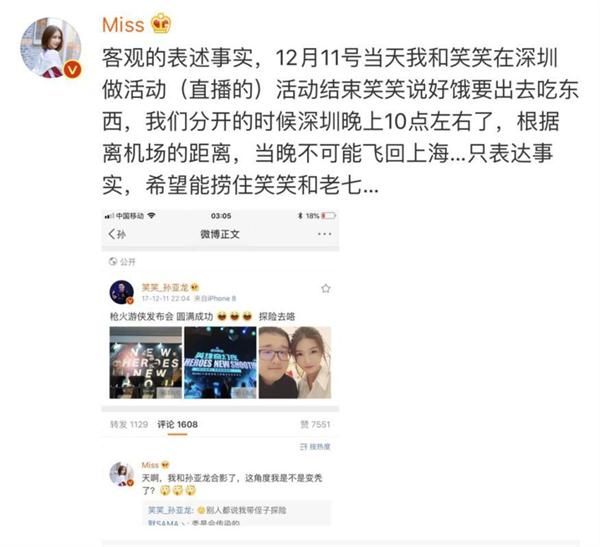This screenshot has width=600, height=547.
Task: Open the blue HEROES NEW SHOOTING thumbnail
Action: (220, 362)
